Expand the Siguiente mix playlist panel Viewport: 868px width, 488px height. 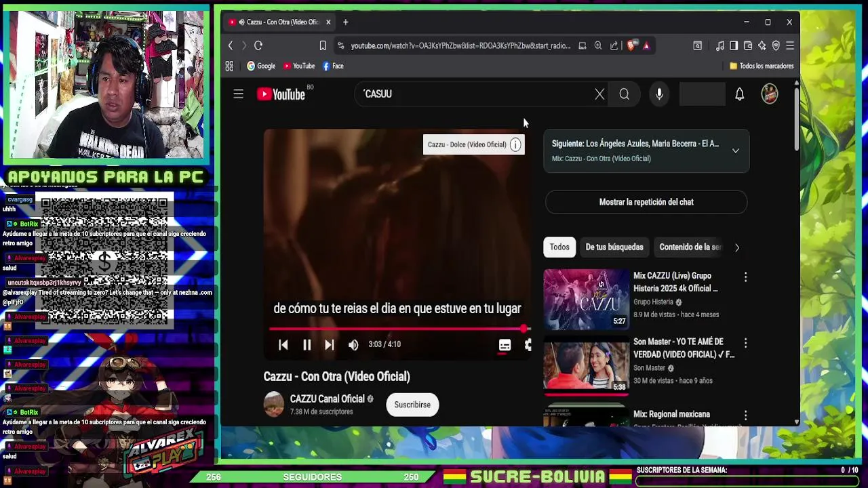click(736, 150)
